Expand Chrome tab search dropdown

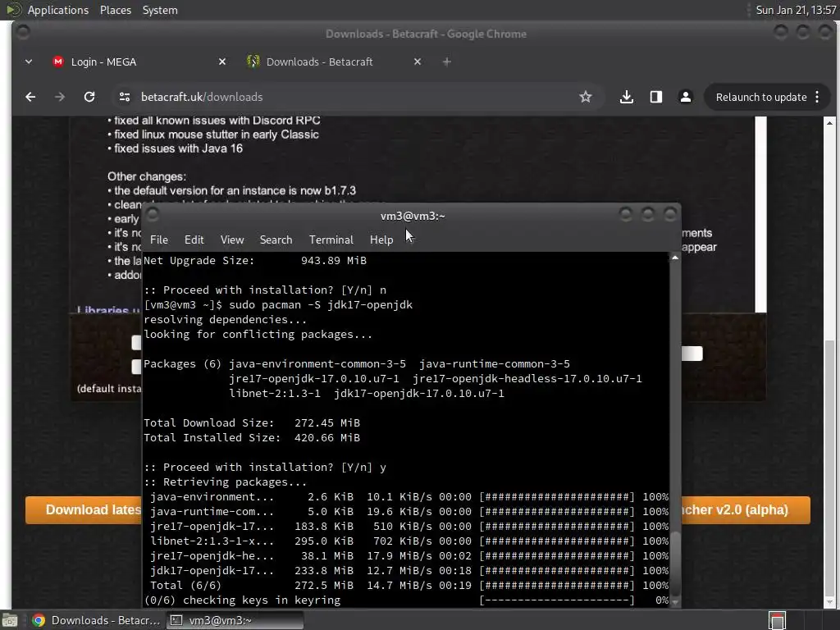tap(29, 62)
